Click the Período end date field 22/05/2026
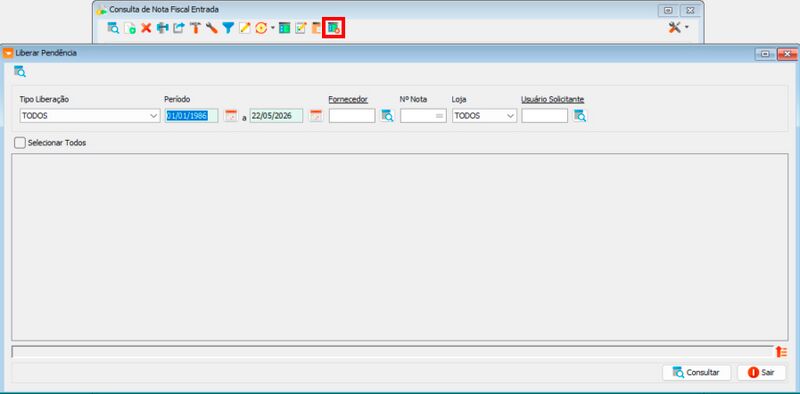 tap(276, 116)
